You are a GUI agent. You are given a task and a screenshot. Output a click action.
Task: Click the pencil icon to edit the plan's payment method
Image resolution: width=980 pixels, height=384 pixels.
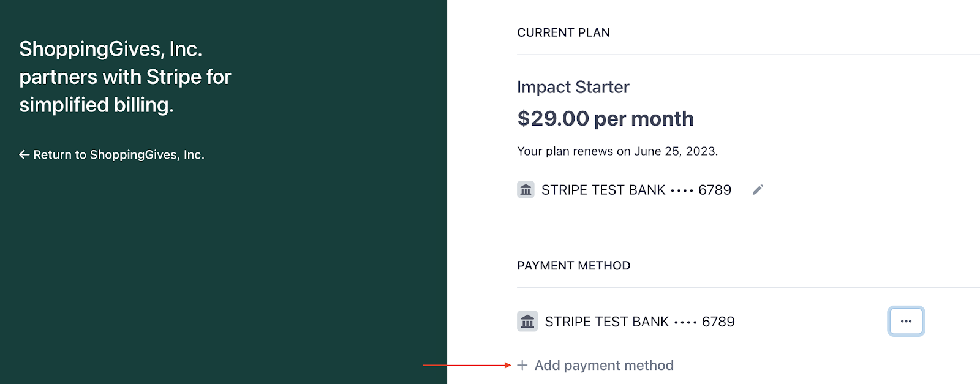(x=758, y=190)
